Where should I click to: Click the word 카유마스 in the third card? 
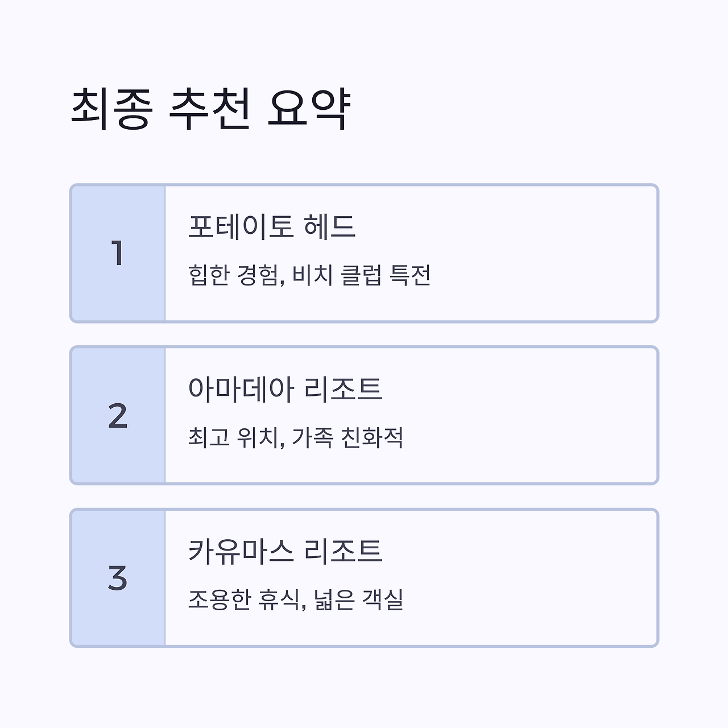click(241, 551)
